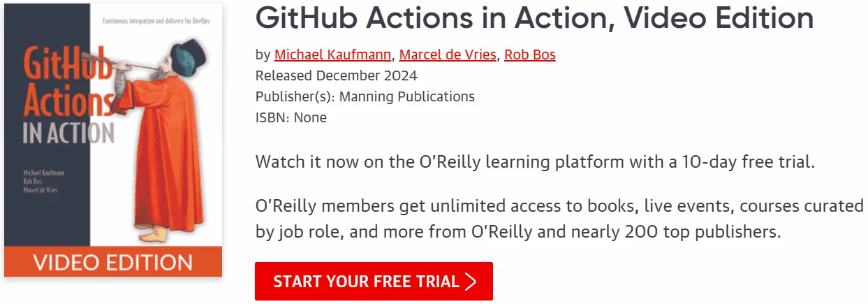Click the 'Watch it now on the O'Reilly' sentence
The width and height of the screenshot is (868, 304).
pyautogui.click(x=535, y=162)
